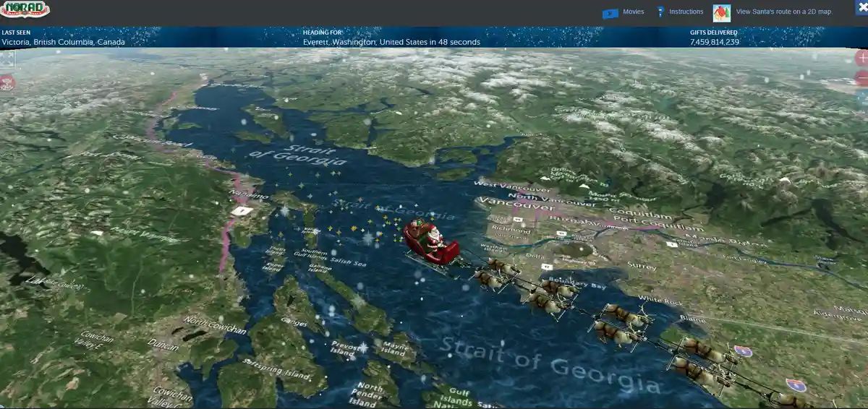This screenshot has height=409, width=868.
Task: Click Santa's sleigh on the map
Action: click(432, 244)
